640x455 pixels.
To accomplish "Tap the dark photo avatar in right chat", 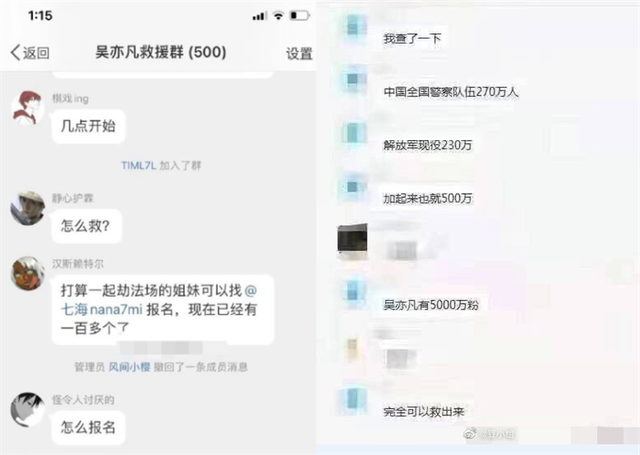I will pos(352,242).
